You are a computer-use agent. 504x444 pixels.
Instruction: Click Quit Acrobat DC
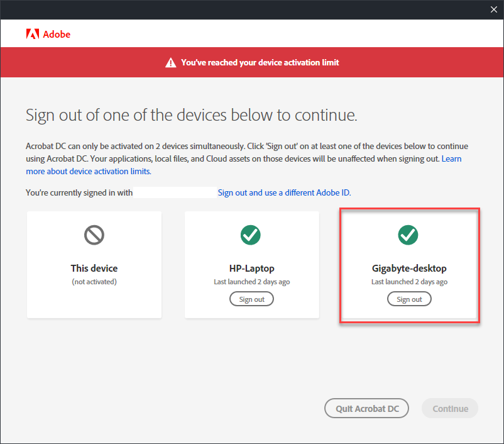click(366, 408)
